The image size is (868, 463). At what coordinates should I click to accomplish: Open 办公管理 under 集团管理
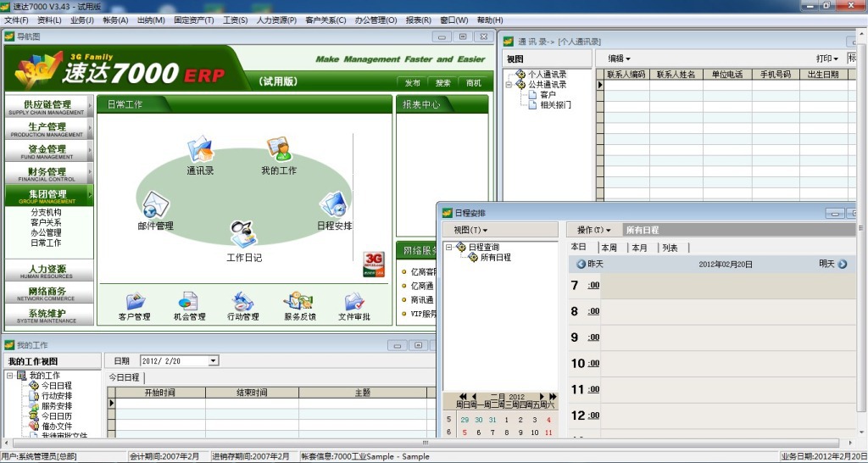pyautogui.click(x=46, y=232)
